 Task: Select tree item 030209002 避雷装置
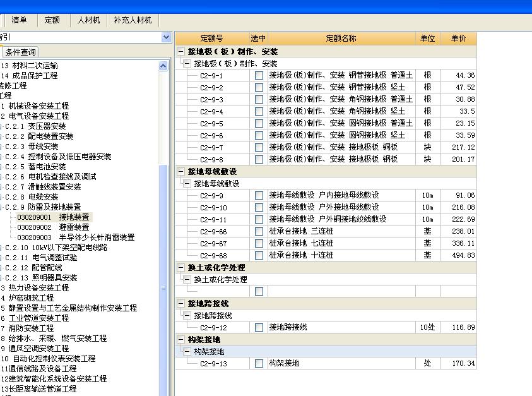pos(53,227)
